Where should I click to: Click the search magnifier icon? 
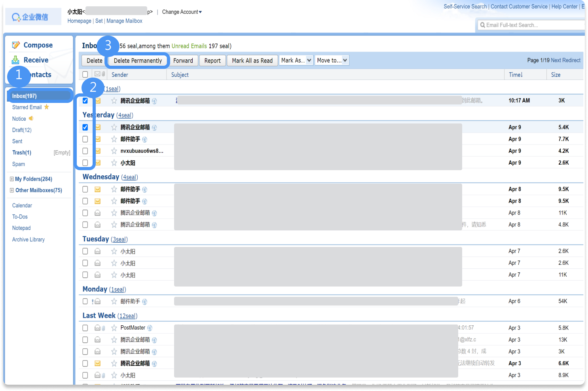[482, 25]
